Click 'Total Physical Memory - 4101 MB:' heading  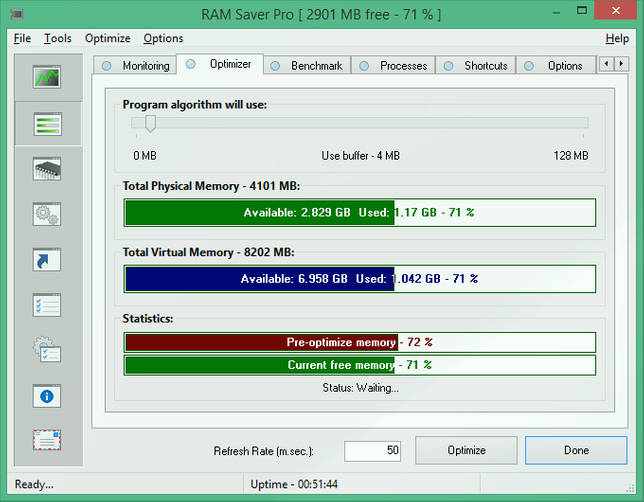211,186
